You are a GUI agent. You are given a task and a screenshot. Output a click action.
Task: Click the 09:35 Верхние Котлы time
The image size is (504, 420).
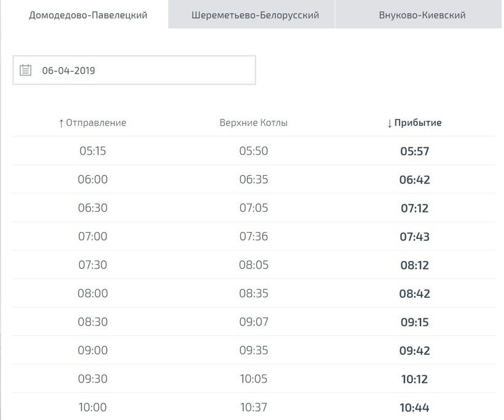click(x=253, y=351)
